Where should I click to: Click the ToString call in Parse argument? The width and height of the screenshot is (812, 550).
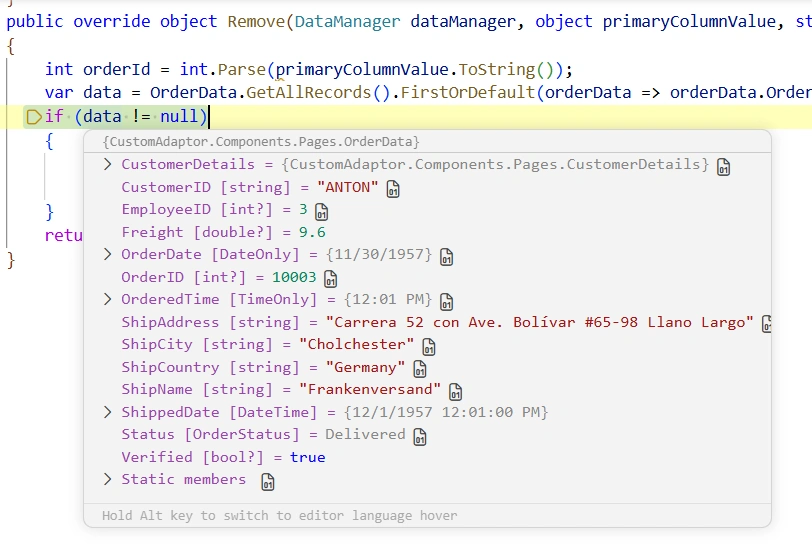(x=497, y=69)
